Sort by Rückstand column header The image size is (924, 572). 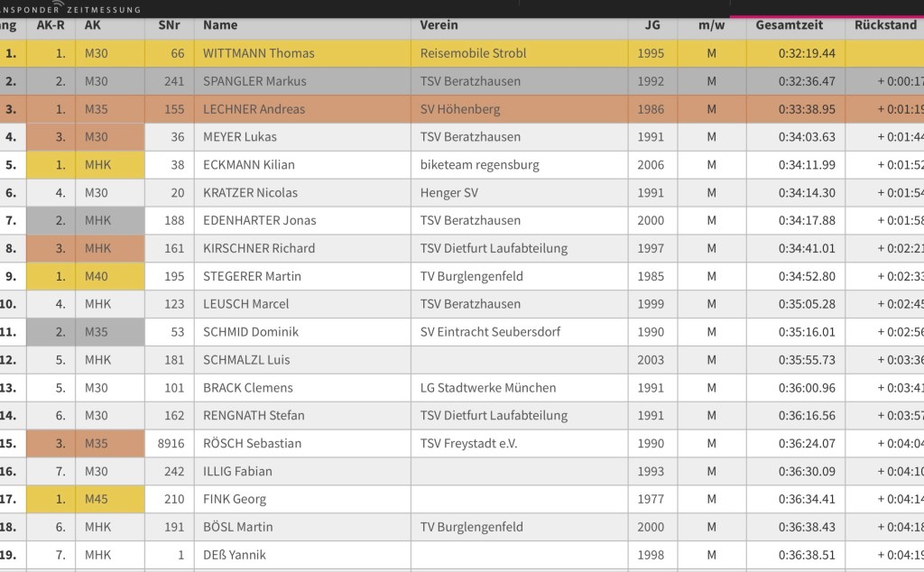(x=885, y=25)
